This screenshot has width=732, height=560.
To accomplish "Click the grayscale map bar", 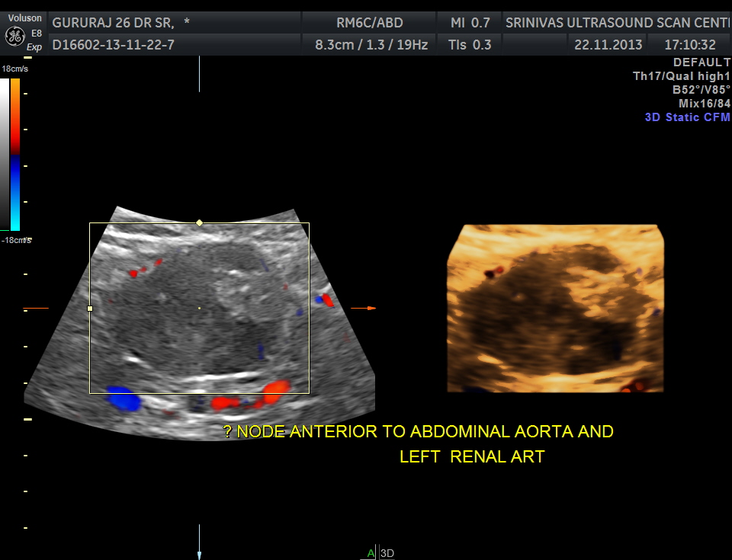I will 5,154.
